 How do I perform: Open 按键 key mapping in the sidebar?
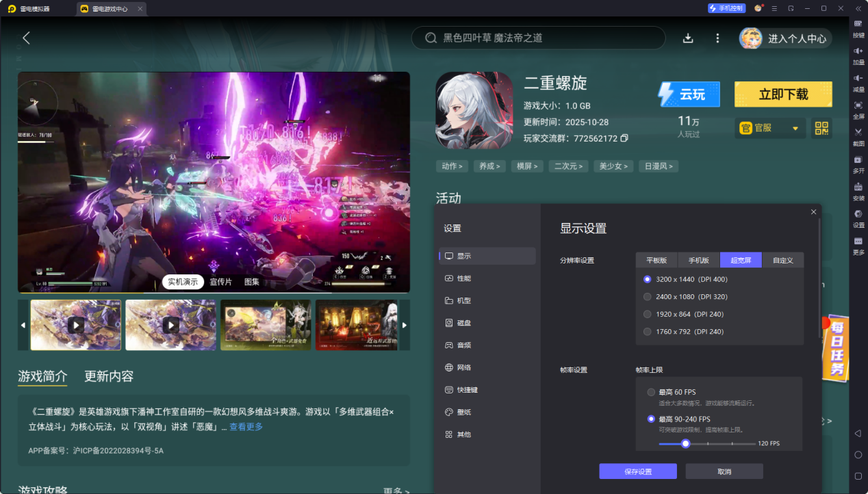pyautogui.click(x=858, y=28)
